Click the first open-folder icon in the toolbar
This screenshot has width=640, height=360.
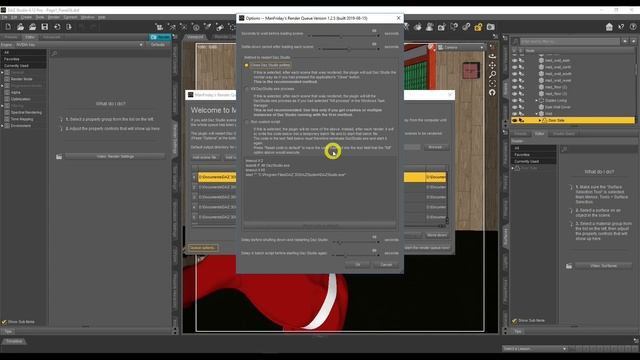pyautogui.click(x=20, y=27)
